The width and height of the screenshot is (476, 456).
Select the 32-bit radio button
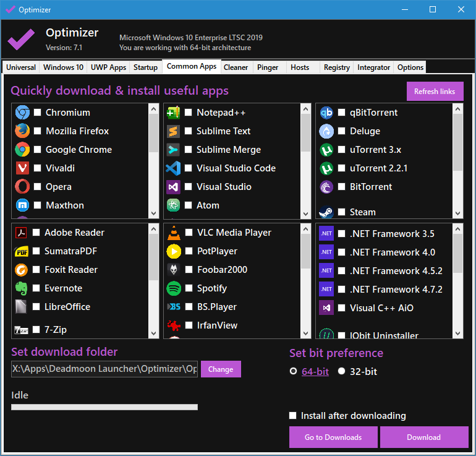click(342, 372)
